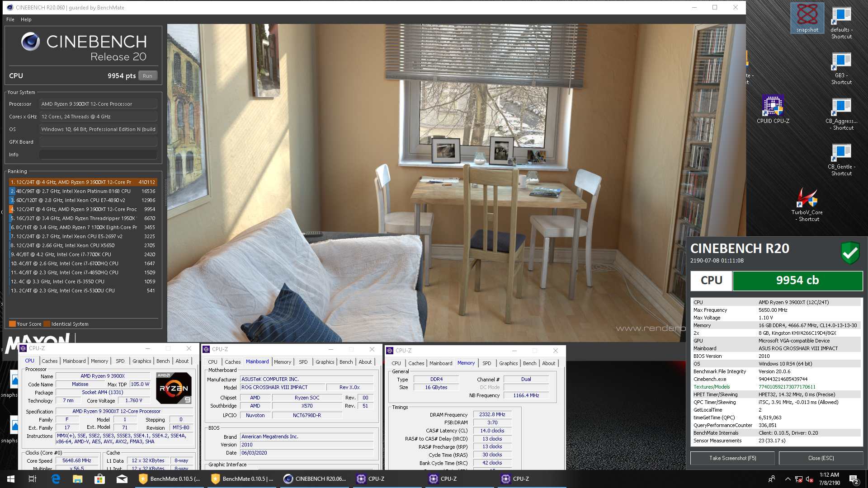
Task: Click the GFX Board field in Cinebench
Action: coord(98,142)
